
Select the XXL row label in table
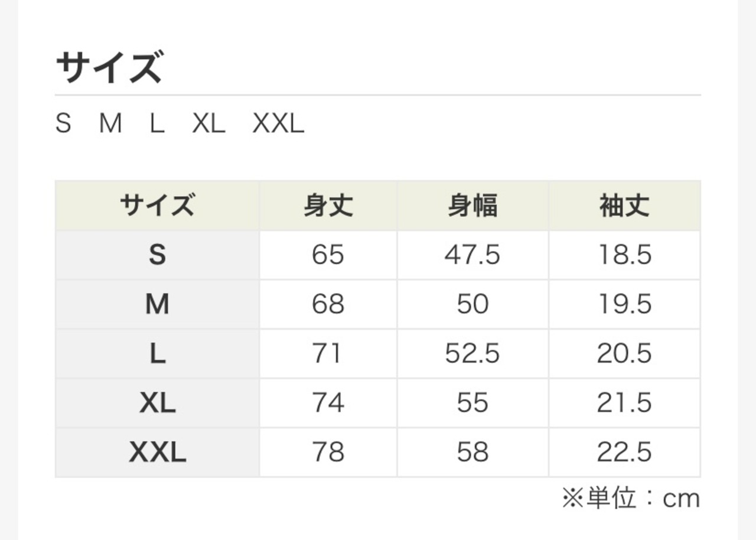pyautogui.click(x=157, y=453)
